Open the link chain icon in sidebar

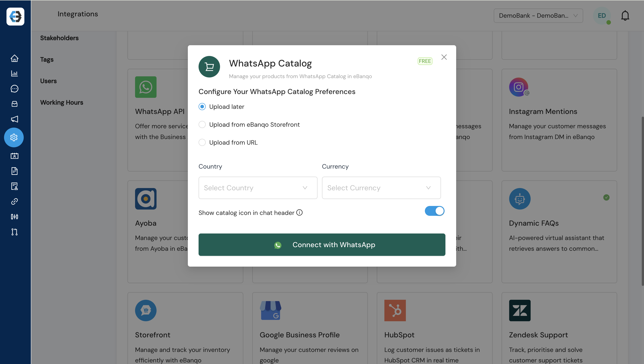[15, 201]
